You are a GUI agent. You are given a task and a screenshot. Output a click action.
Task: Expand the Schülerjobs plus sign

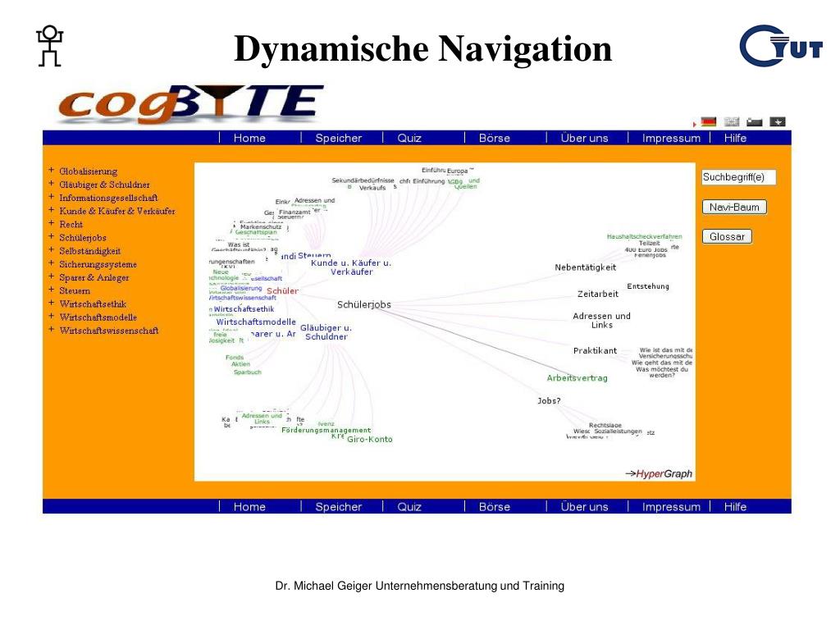point(52,237)
